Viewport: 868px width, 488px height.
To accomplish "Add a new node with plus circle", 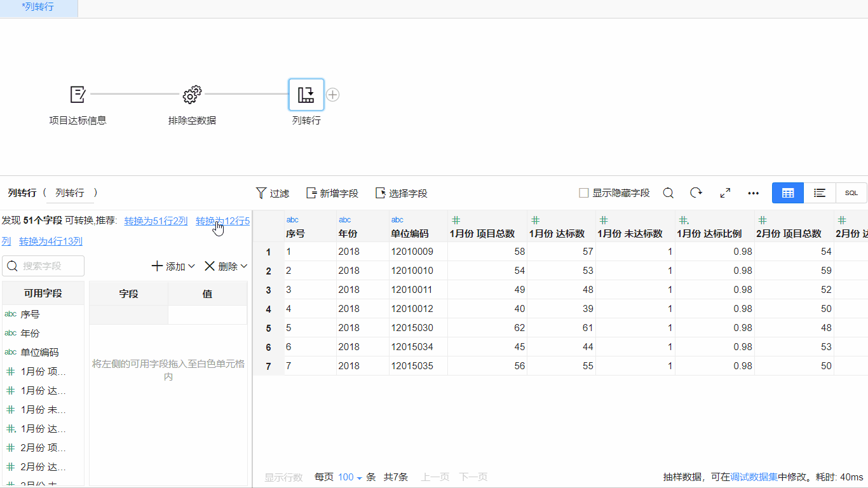I will 333,95.
